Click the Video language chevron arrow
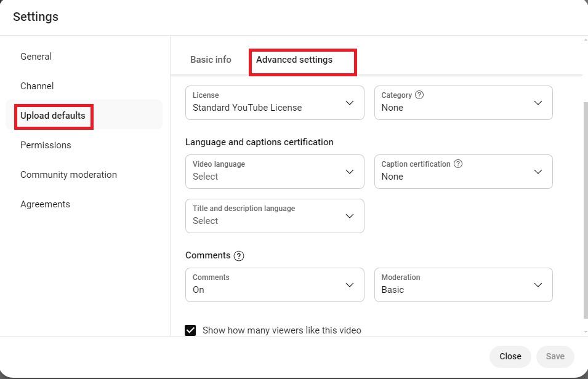588x379 pixels. [x=350, y=172]
